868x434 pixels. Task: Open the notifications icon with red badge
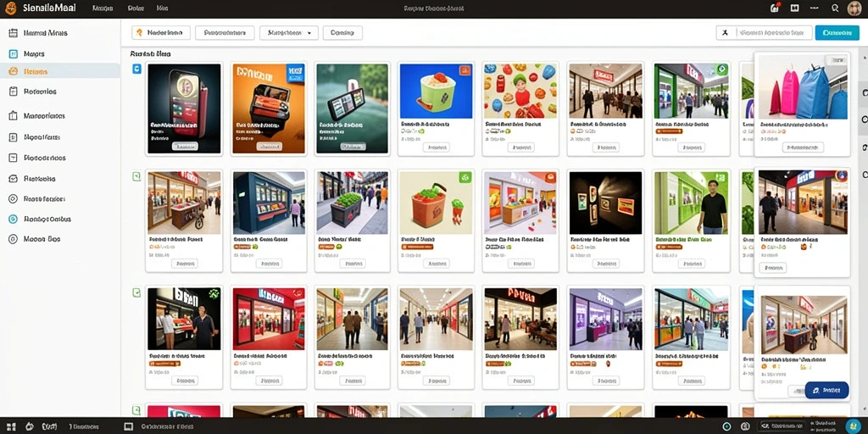pos(775,8)
